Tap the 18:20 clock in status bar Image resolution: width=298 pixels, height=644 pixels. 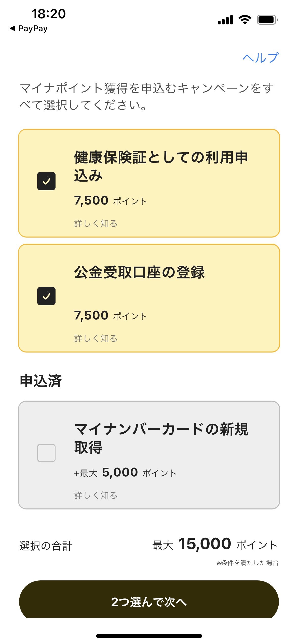(49, 14)
